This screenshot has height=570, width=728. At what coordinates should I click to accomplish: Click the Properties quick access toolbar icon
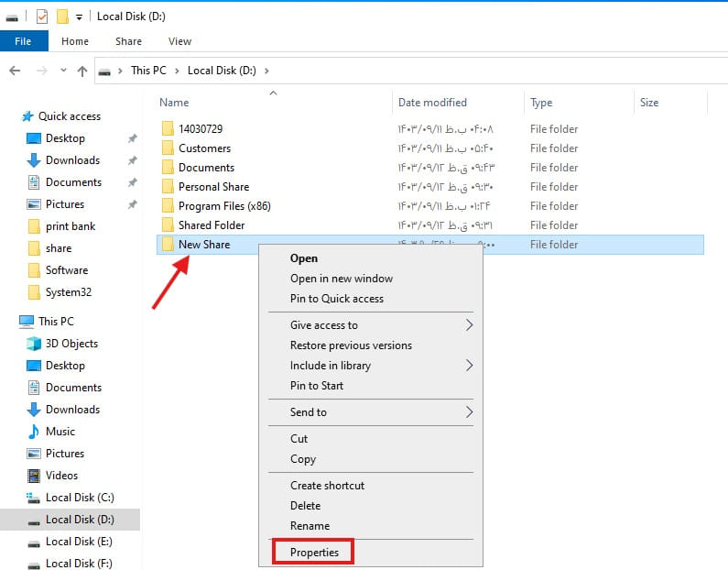[x=42, y=16]
